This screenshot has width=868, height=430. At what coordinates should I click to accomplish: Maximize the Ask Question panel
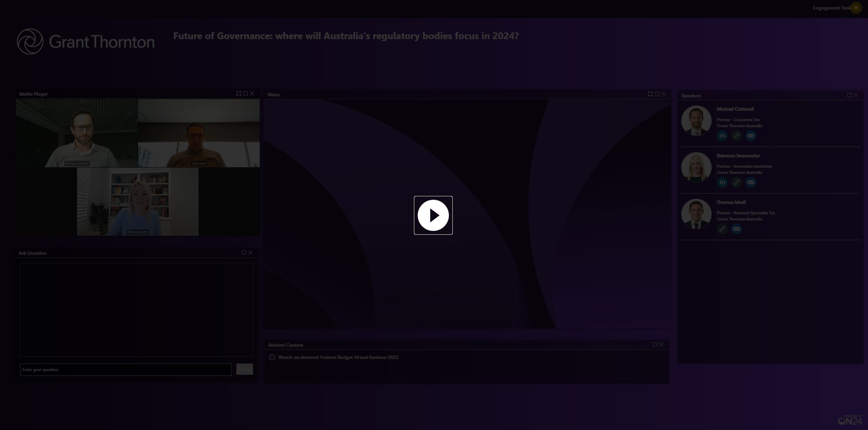244,252
